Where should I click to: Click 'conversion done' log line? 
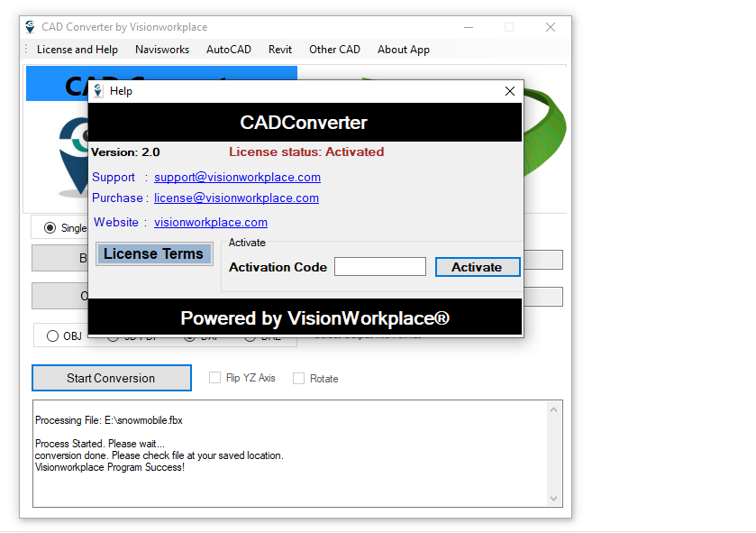pos(159,455)
